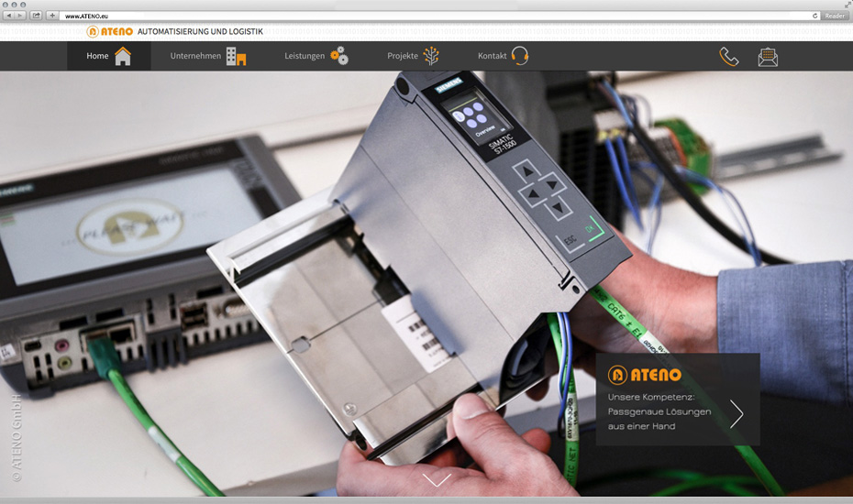Click the ATENO logo in the info box

(645, 375)
